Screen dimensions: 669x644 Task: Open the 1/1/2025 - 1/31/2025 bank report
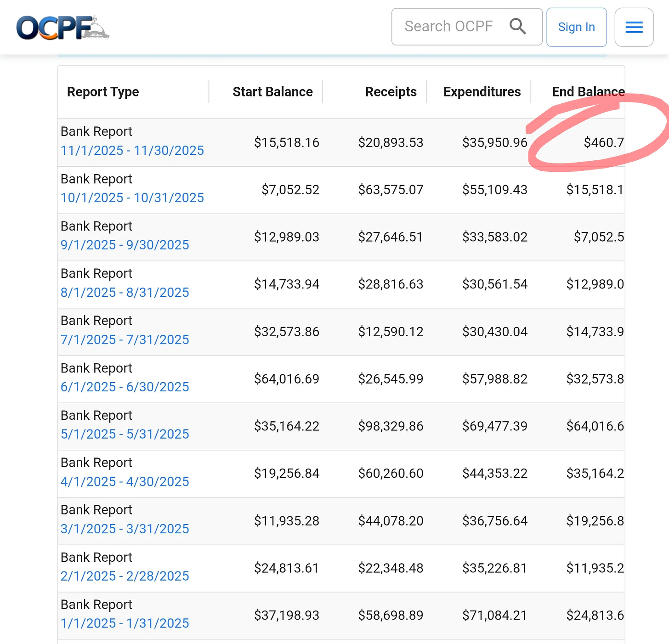(x=125, y=623)
